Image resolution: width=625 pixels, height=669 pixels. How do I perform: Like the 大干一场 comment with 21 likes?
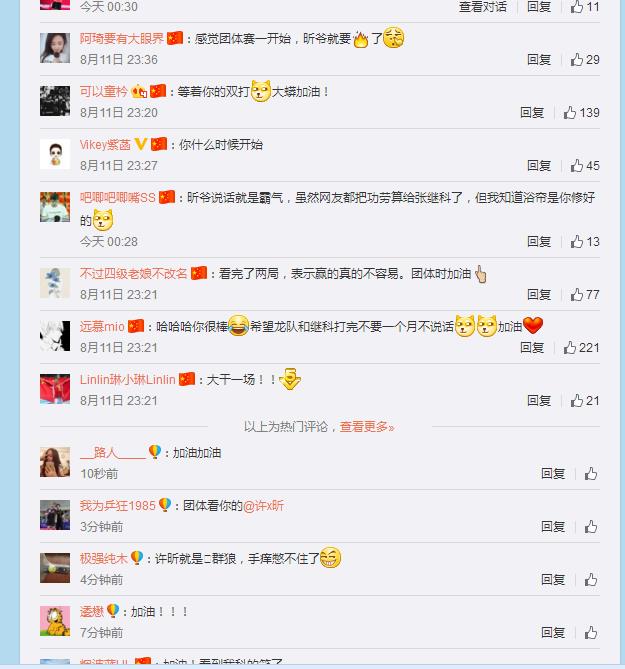585,401
